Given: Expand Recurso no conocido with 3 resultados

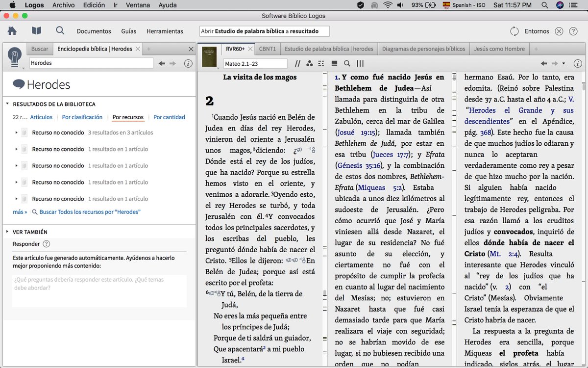Looking at the screenshot, I should (x=17, y=132).
